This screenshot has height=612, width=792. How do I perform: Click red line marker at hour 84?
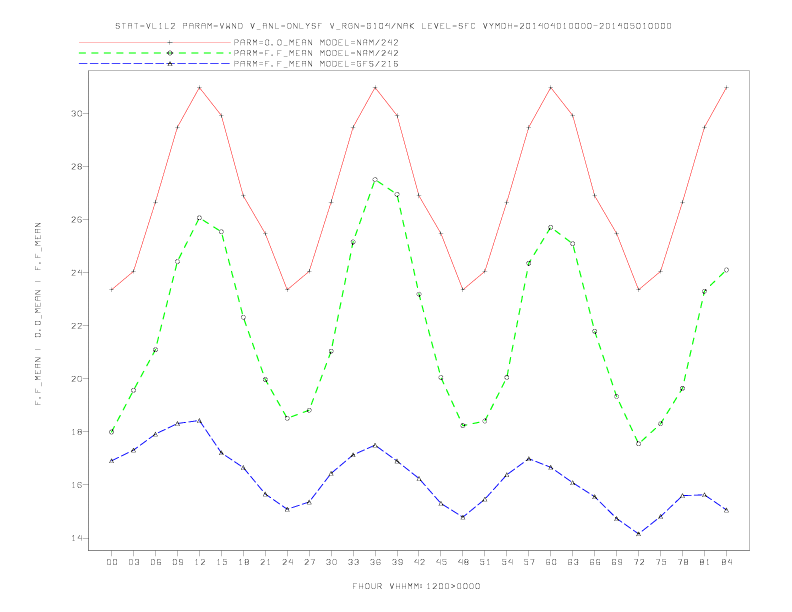727,88
